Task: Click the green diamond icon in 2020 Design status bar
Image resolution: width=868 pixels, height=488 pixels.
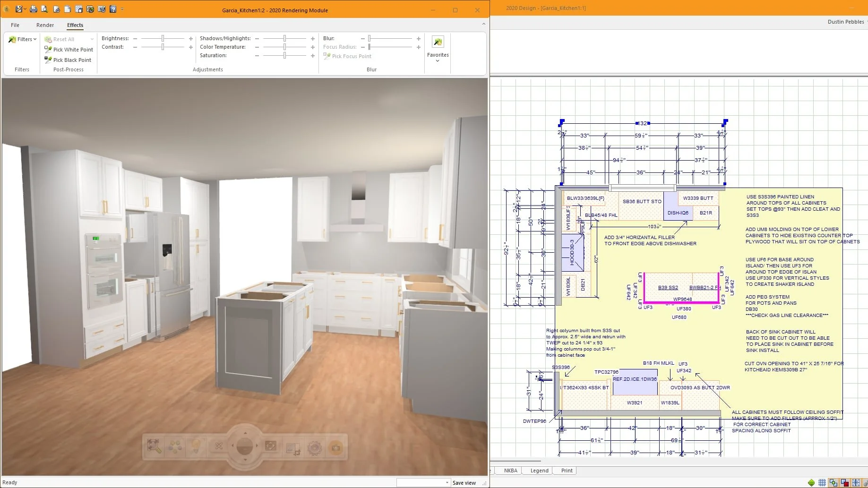Action: (x=812, y=483)
